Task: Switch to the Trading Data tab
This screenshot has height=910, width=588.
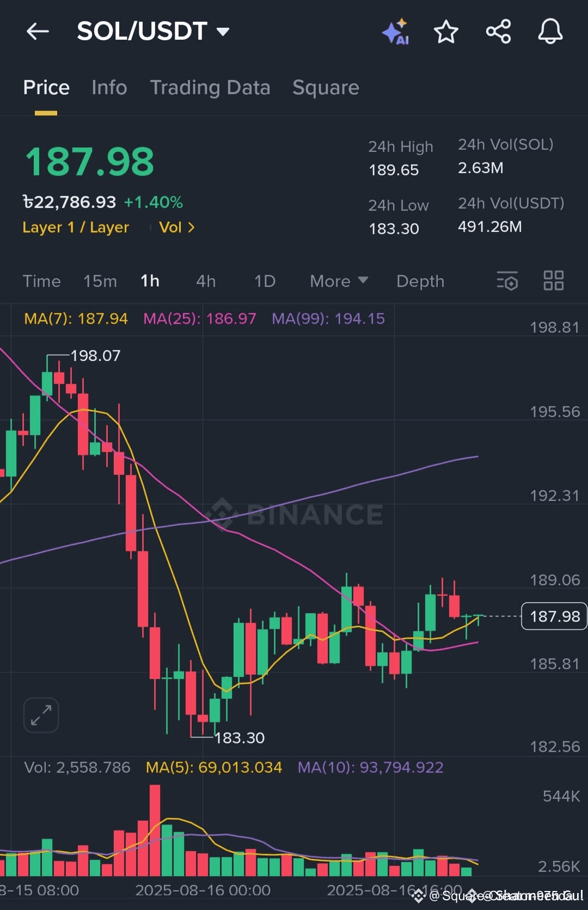Action: (210, 88)
